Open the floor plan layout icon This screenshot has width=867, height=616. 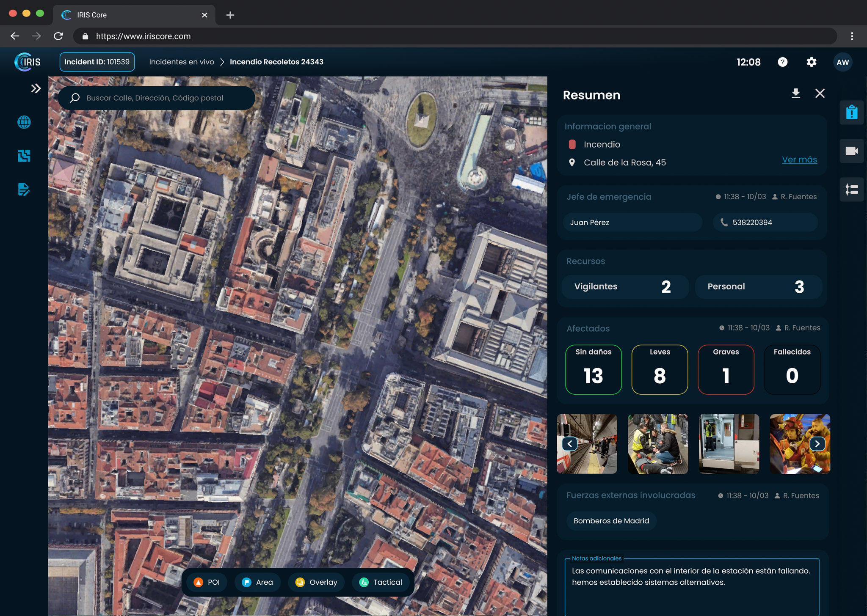(x=24, y=156)
